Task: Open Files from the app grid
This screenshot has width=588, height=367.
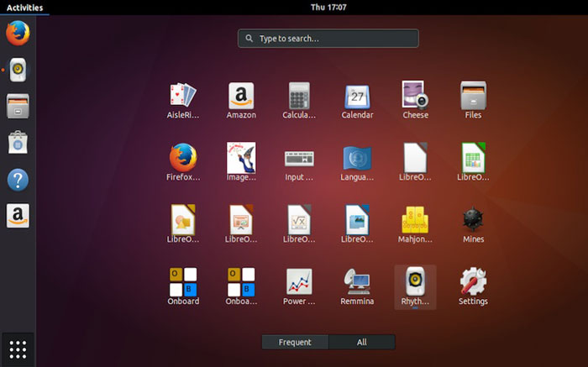Action: click(x=473, y=101)
